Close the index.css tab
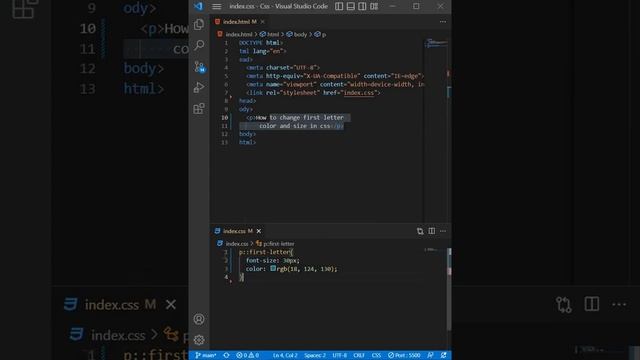 coord(259,231)
